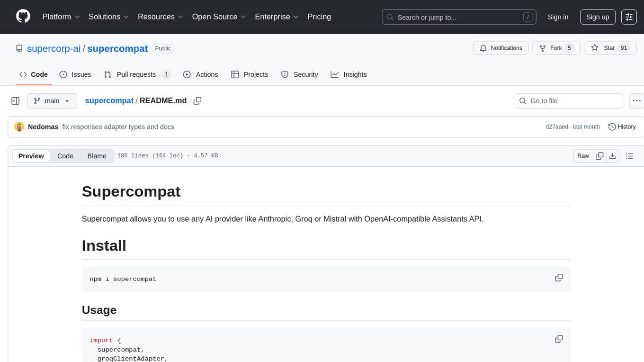The height and width of the screenshot is (362, 644).
Task: Select the Blame view
Action: click(x=97, y=156)
